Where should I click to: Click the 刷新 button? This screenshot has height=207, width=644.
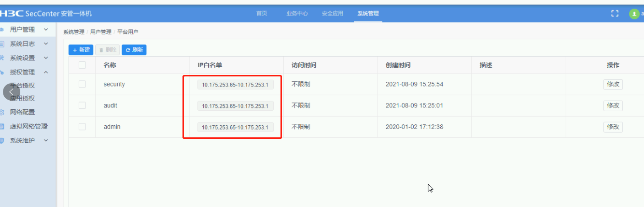click(134, 50)
